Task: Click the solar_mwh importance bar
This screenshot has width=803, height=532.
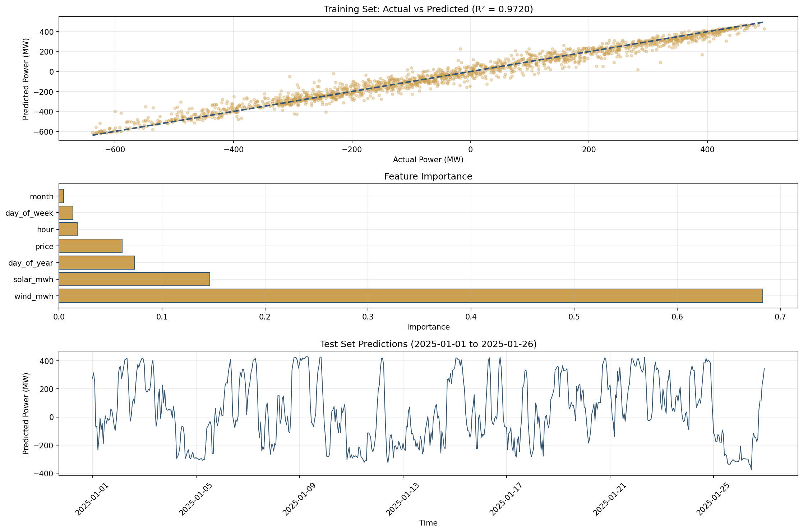Action: click(x=134, y=279)
